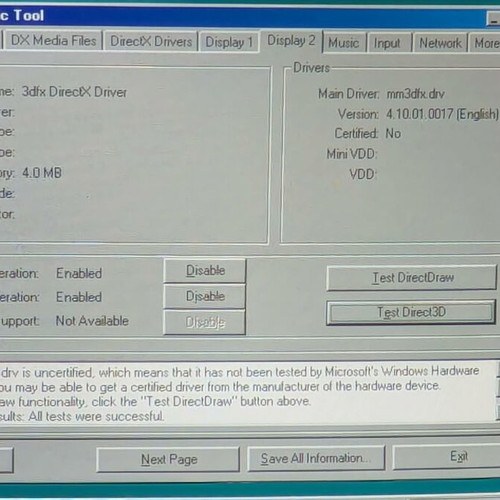The height and width of the screenshot is (500, 500).
Task: Click Save All Information button
Action: 316,458
